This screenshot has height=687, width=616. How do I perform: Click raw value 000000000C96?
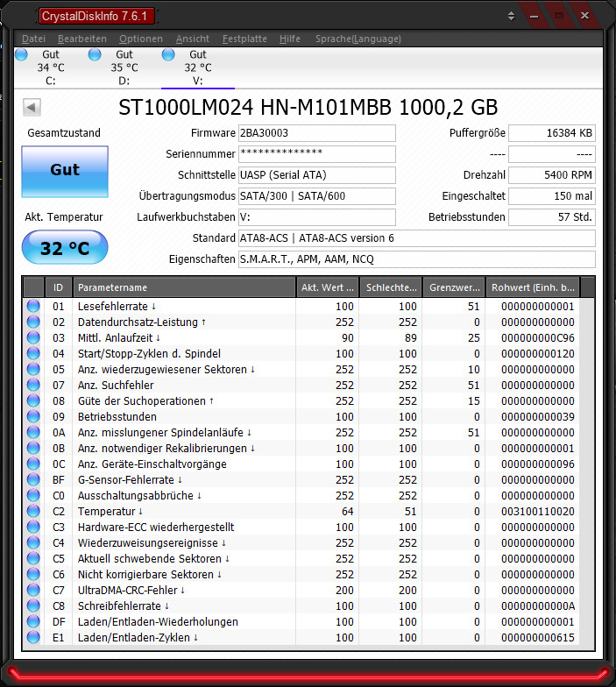click(x=538, y=338)
